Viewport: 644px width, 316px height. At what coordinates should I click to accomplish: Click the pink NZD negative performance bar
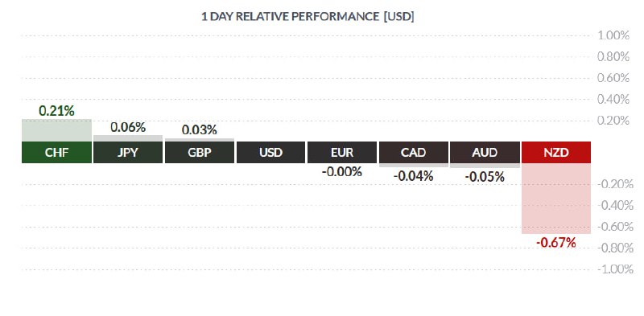(x=556, y=199)
